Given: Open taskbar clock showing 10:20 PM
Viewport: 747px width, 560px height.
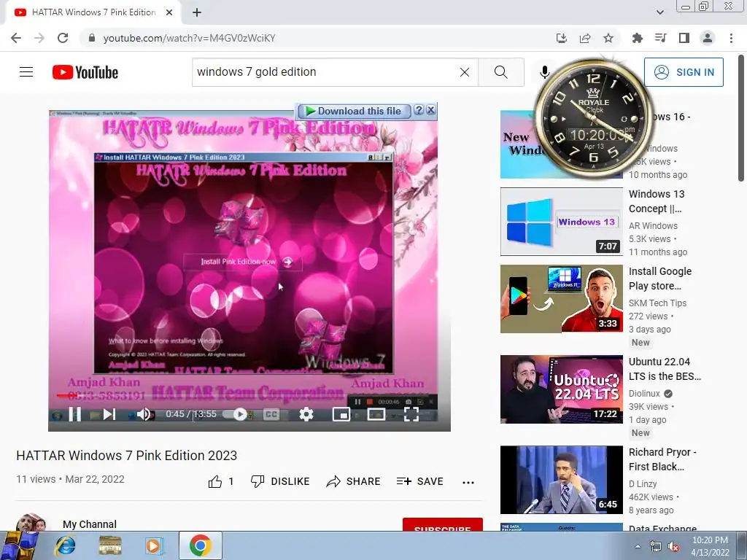Looking at the screenshot, I should pyautogui.click(x=710, y=545).
